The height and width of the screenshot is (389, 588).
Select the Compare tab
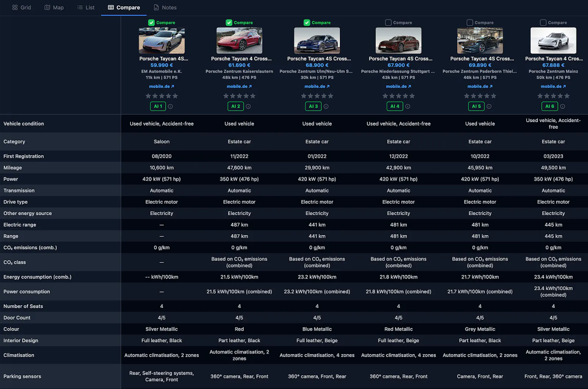pyautogui.click(x=124, y=7)
